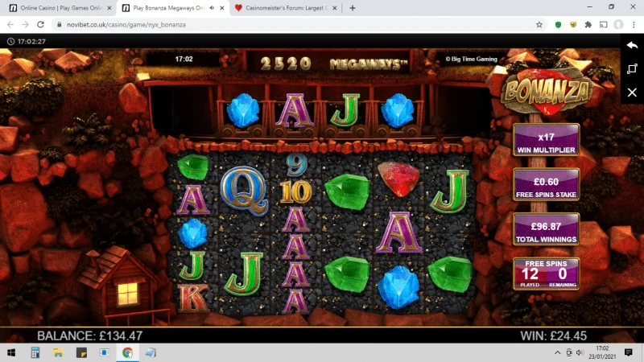The image size is (644, 362).
Task: Click the browser forward arrow
Action: click(x=26, y=25)
